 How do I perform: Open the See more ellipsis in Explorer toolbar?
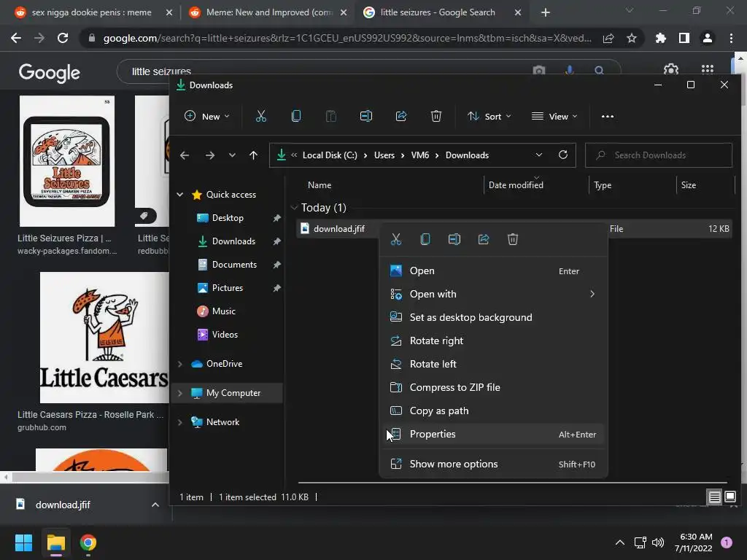tap(608, 116)
